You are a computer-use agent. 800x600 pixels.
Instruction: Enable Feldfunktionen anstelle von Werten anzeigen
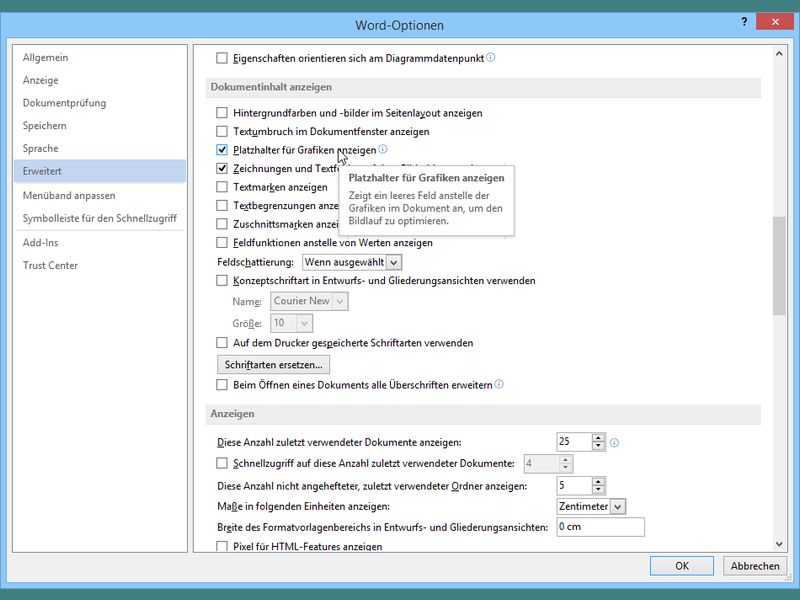click(221, 243)
